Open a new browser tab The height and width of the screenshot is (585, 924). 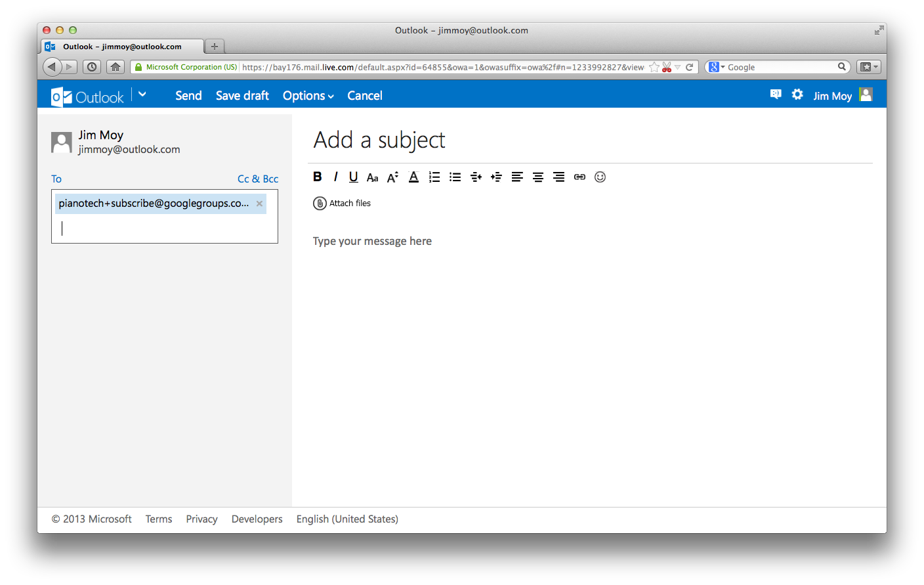(x=215, y=47)
